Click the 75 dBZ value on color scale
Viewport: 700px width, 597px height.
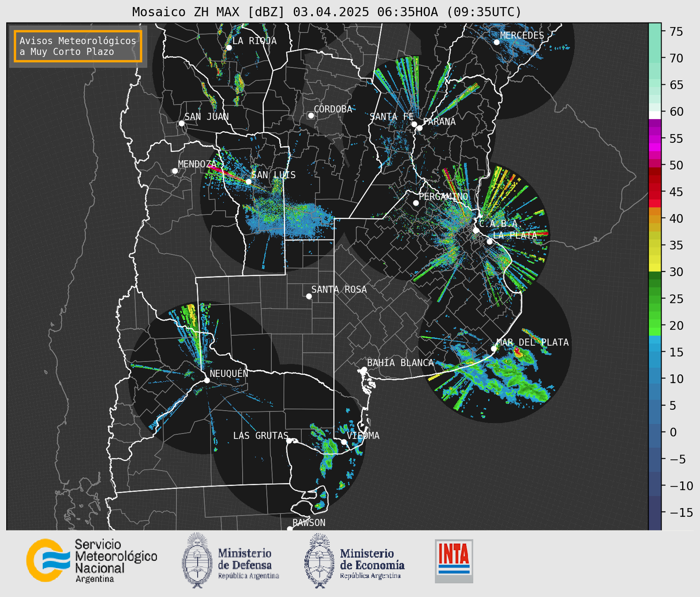click(x=676, y=32)
